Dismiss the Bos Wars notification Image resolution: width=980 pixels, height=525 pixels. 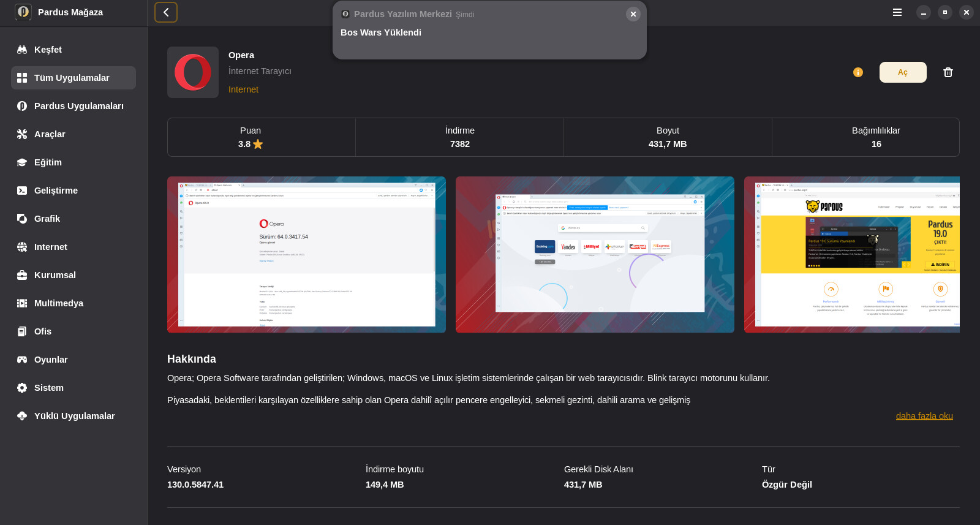coord(633,14)
